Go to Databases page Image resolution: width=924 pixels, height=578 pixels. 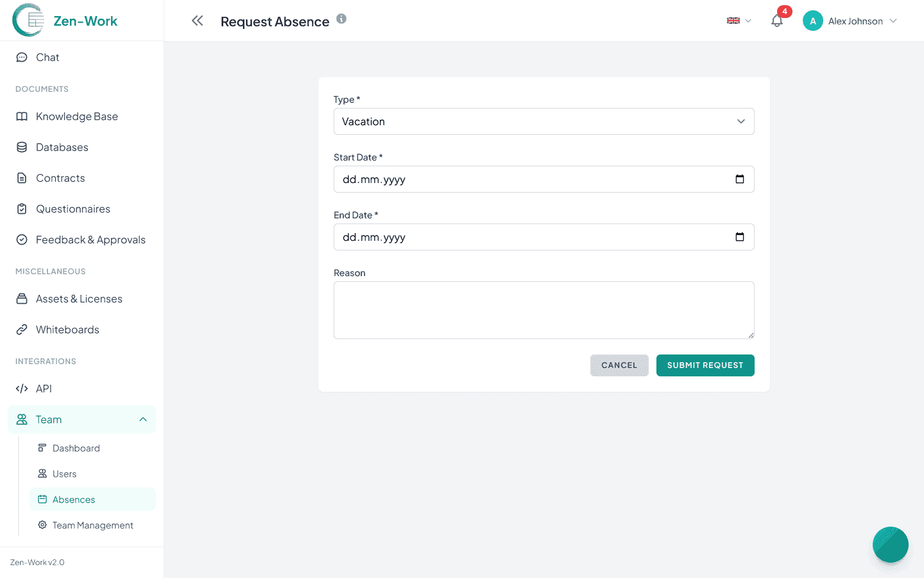coord(81,147)
